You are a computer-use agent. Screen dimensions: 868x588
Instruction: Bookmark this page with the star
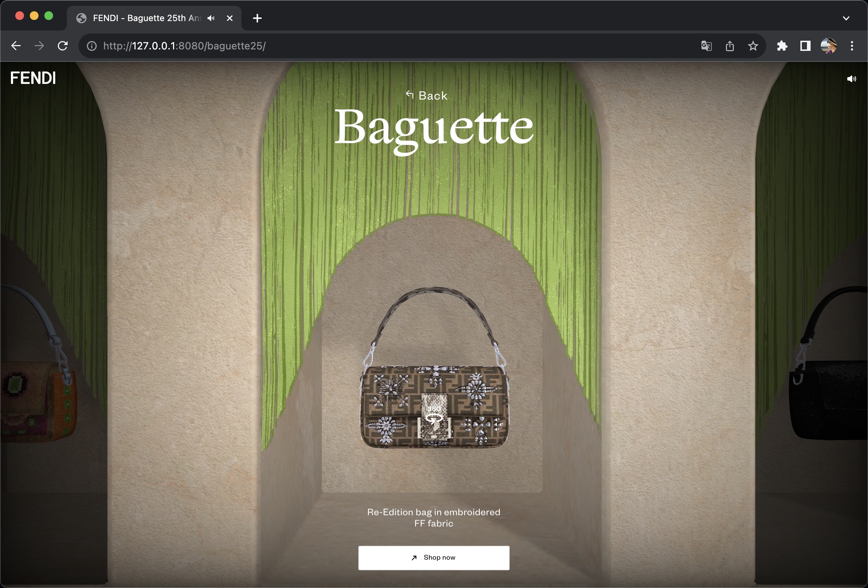(753, 46)
